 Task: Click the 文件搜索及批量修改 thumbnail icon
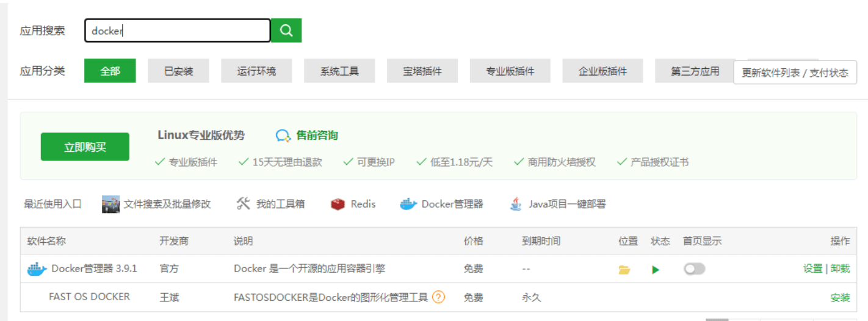110,204
